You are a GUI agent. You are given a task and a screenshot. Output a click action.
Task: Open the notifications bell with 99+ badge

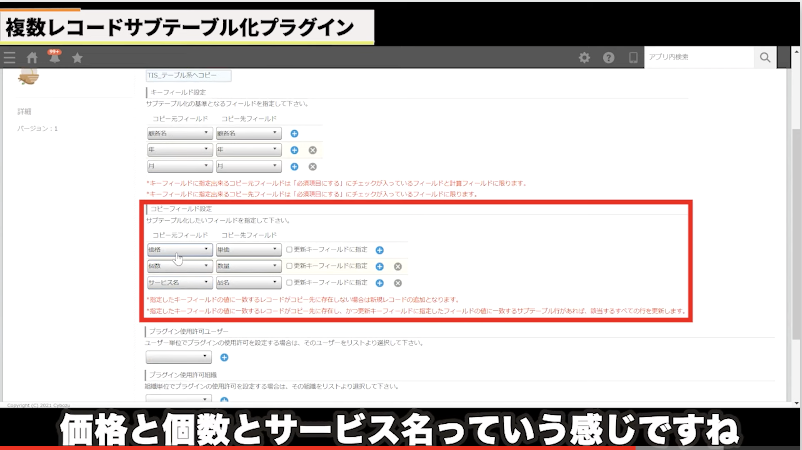click(54, 58)
